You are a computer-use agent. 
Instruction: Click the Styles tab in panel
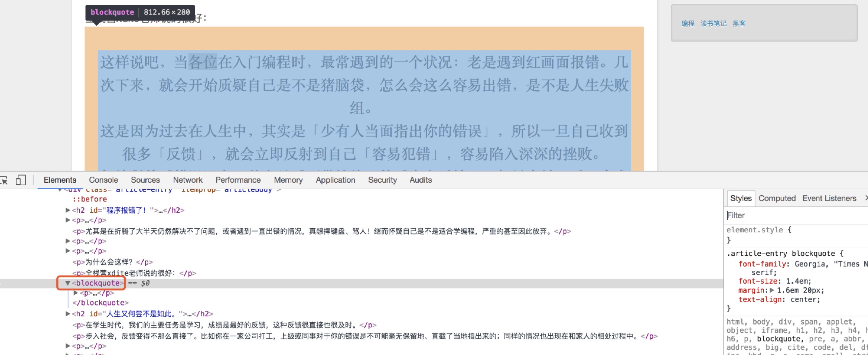point(741,198)
